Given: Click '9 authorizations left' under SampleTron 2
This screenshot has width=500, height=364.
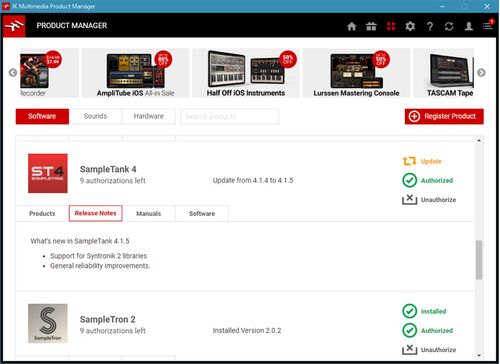Looking at the screenshot, I should point(113,331).
